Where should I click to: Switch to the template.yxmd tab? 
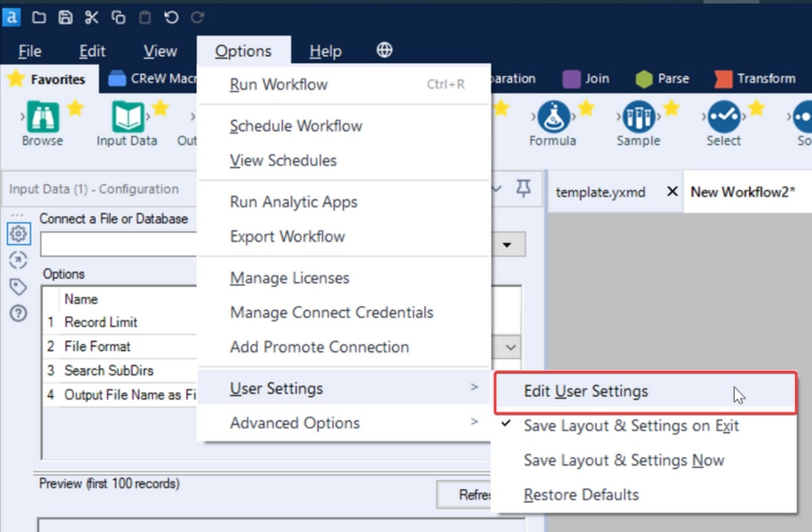coord(600,192)
